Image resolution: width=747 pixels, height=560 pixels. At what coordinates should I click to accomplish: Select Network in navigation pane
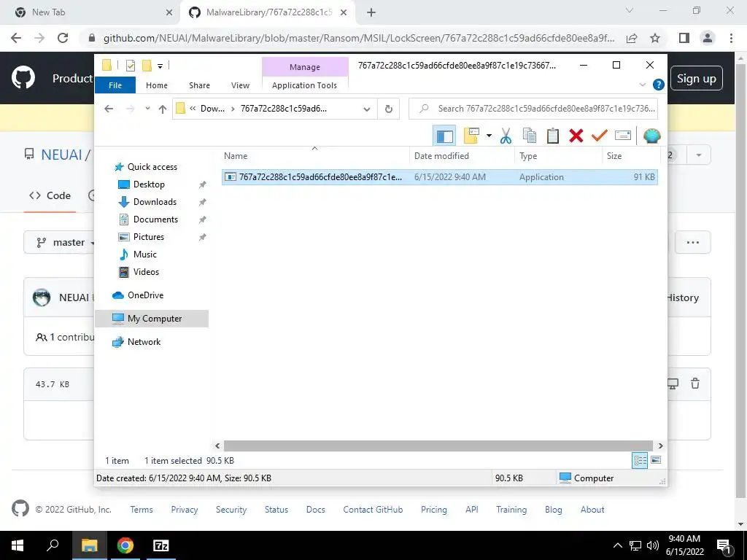(144, 342)
